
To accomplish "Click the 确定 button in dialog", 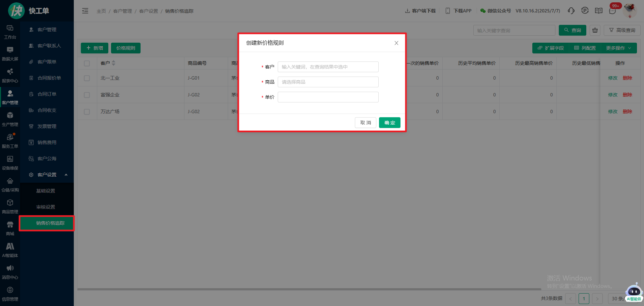I will point(389,123).
